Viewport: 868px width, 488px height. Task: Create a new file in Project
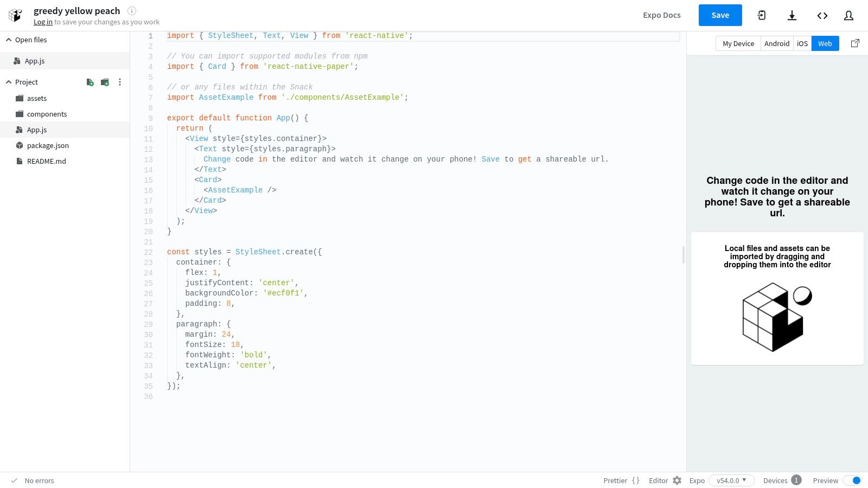[90, 82]
